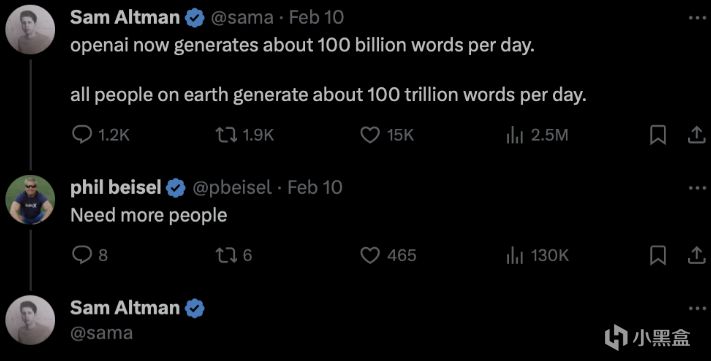Open replies on Sam Altman's 100 billion tweet

coord(101,135)
